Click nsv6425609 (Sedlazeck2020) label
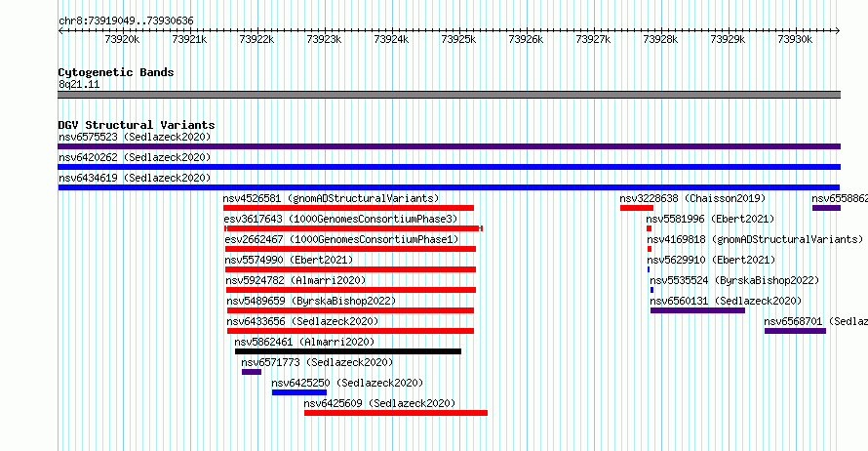Viewport: 868px width, 451px height. coord(379,403)
